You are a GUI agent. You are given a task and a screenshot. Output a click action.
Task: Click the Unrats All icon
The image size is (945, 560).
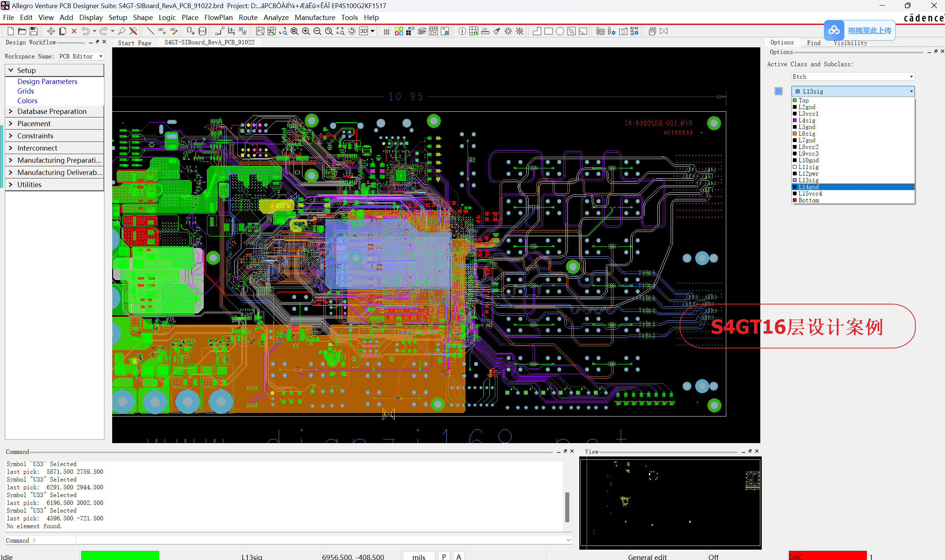(260, 31)
